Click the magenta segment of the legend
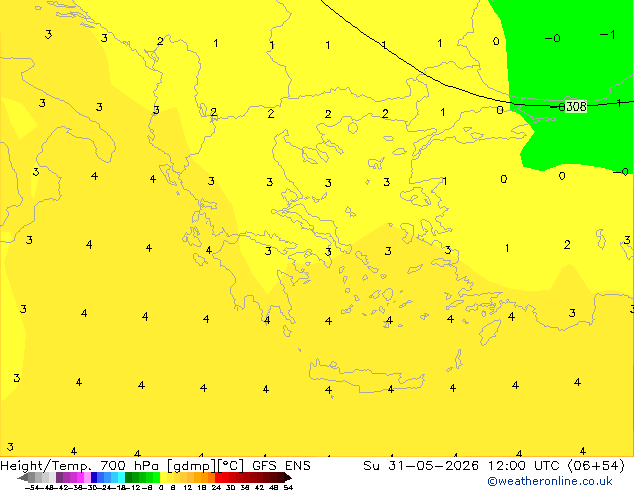The height and width of the screenshot is (490, 634). [80, 477]
